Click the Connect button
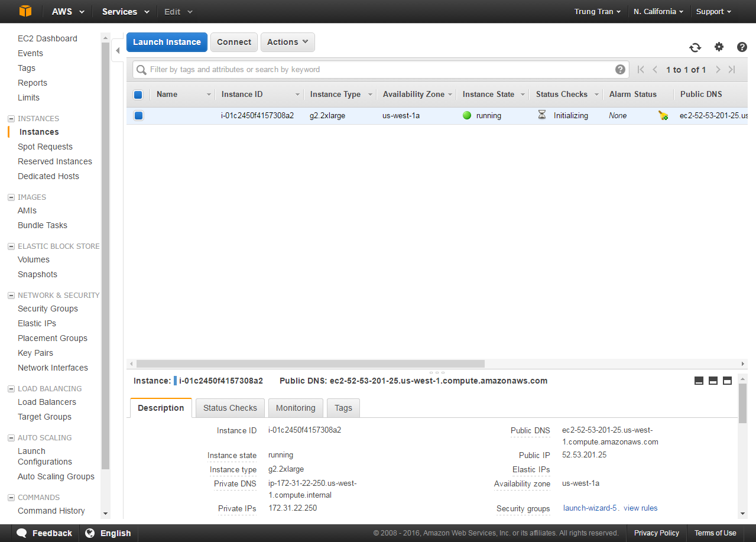756x542 pixels. pyautogui.click(x=234, y=42)
